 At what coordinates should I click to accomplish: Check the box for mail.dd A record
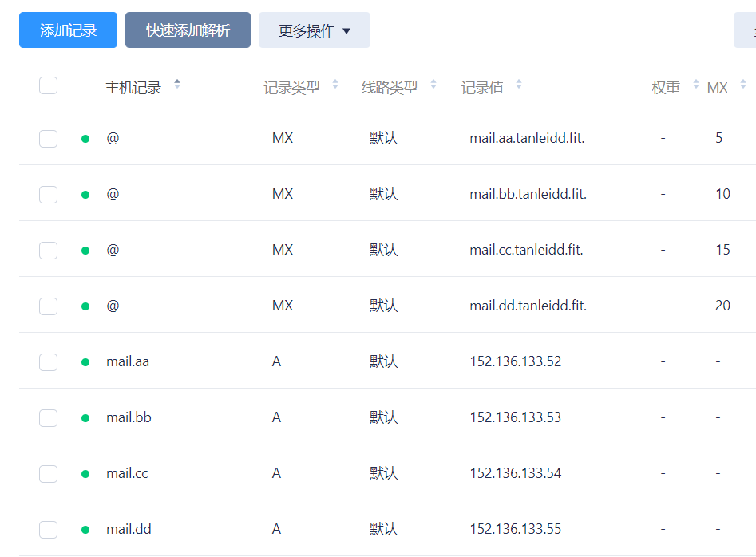[48, 530]
